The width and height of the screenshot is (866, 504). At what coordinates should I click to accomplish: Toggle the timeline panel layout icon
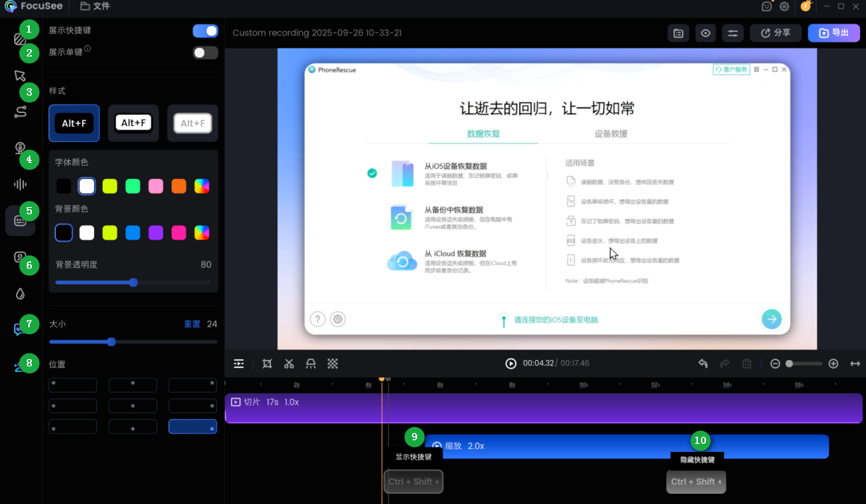click(239, 364)
